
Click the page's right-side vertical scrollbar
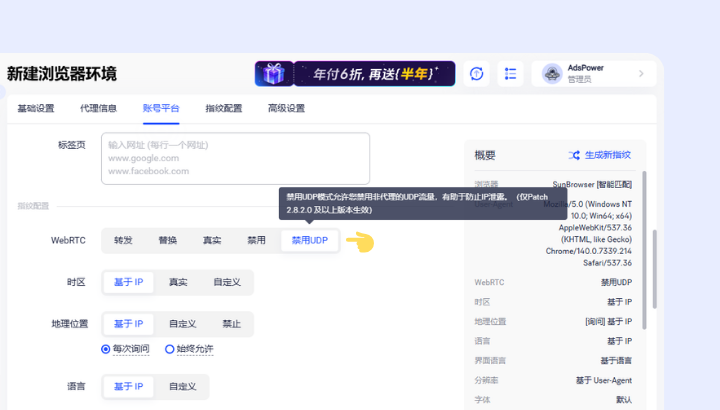tap(654, 269)
